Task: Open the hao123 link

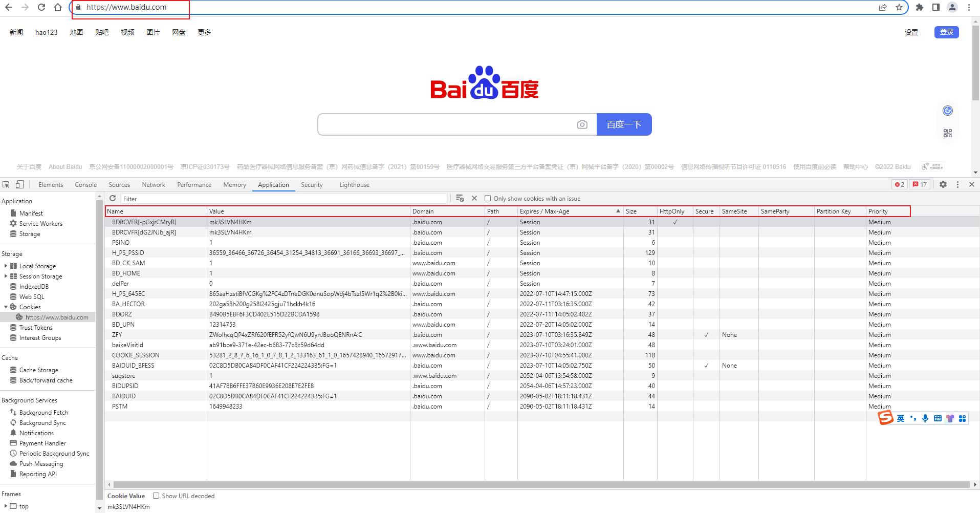Action: point(47,32)
